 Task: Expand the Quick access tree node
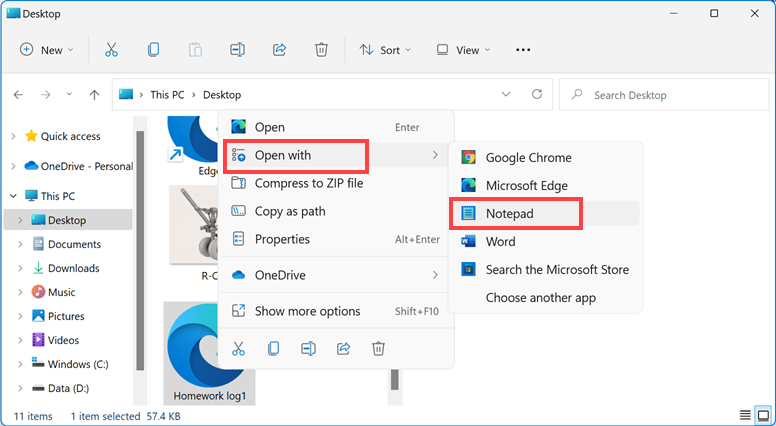12,137
